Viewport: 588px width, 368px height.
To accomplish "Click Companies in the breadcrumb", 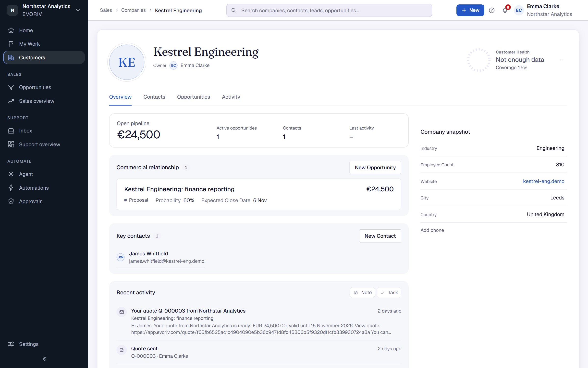I will (133, 10).
